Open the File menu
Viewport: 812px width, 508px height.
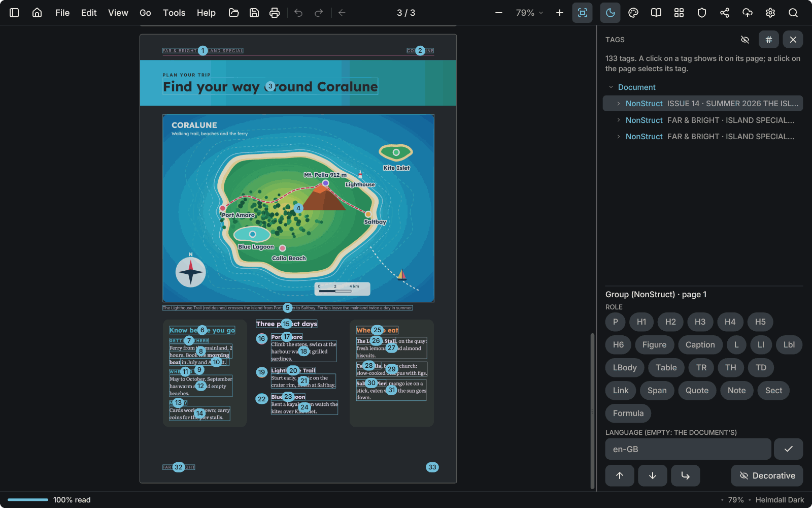point(62,13)
